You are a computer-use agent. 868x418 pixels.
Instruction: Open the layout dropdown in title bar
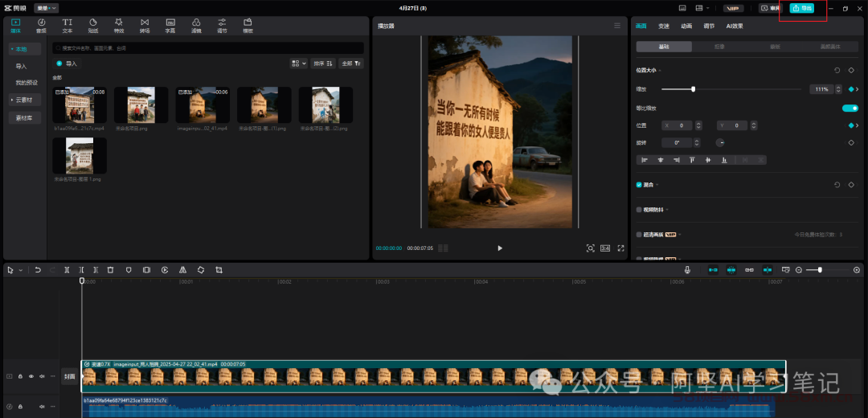[703, 8]
